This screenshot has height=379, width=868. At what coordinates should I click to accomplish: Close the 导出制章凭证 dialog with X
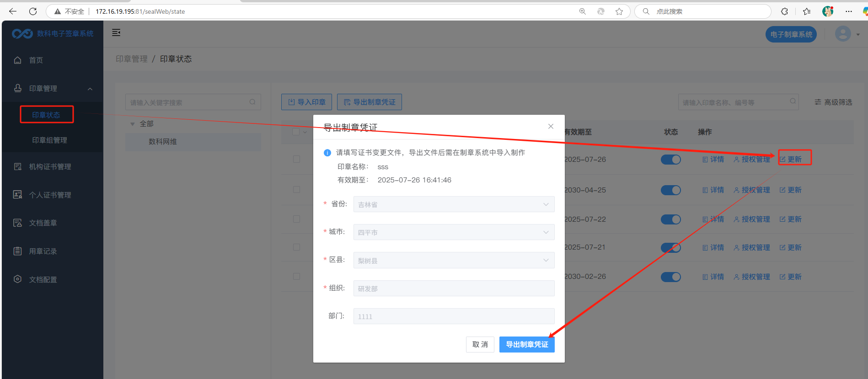(551, 126)
